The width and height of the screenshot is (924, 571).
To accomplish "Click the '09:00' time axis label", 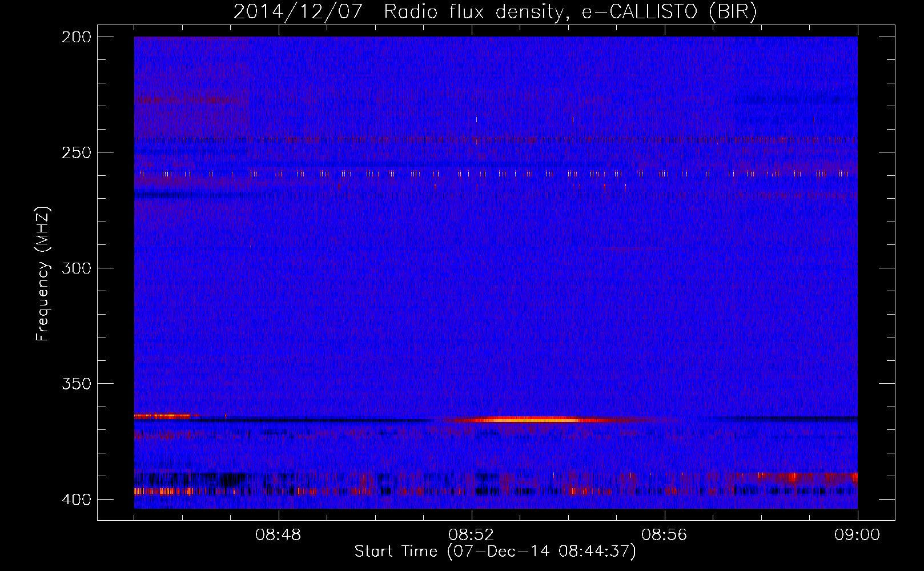I will [857, 535].
